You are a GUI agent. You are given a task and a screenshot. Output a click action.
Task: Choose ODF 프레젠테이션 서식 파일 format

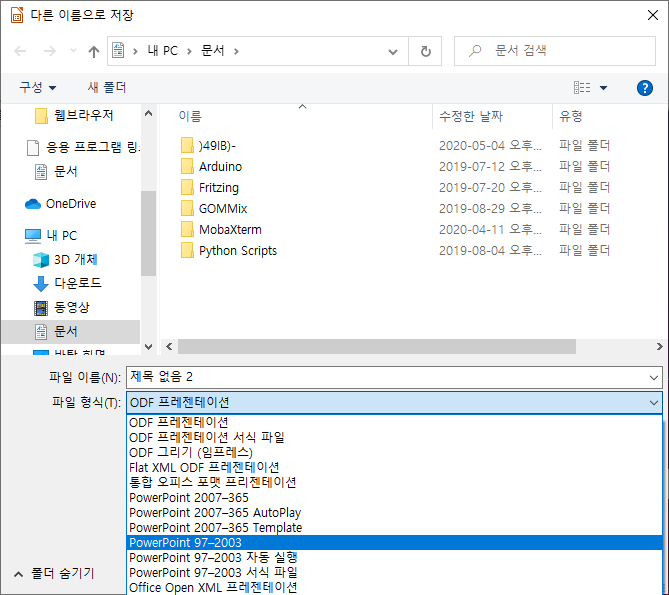pyautogui.click(x=394, y=438)
